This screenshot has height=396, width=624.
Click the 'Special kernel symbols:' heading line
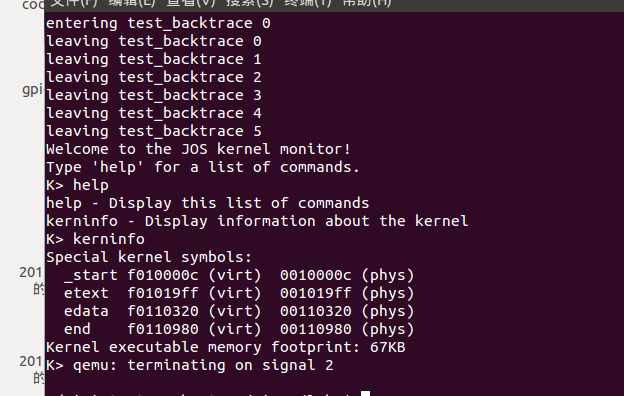(x=149, y=257)
